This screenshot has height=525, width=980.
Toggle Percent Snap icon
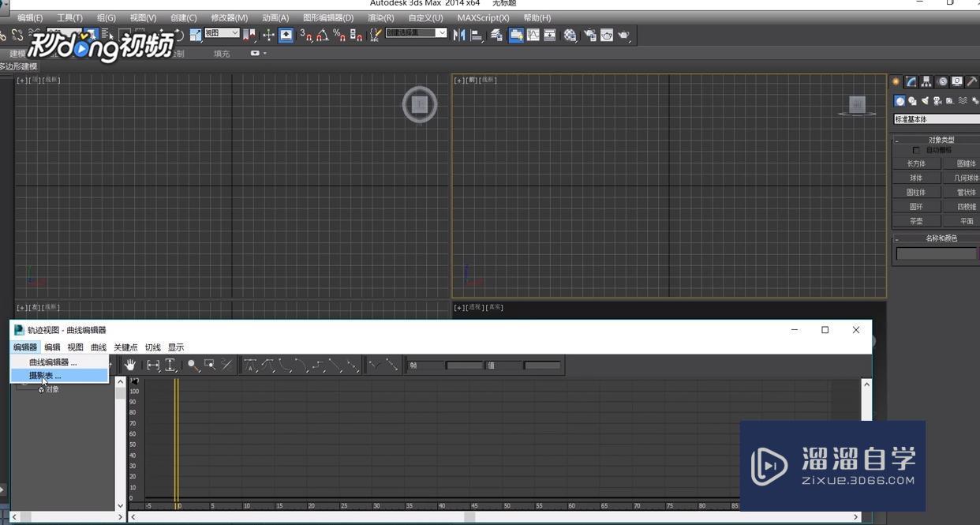click(339, 35)
